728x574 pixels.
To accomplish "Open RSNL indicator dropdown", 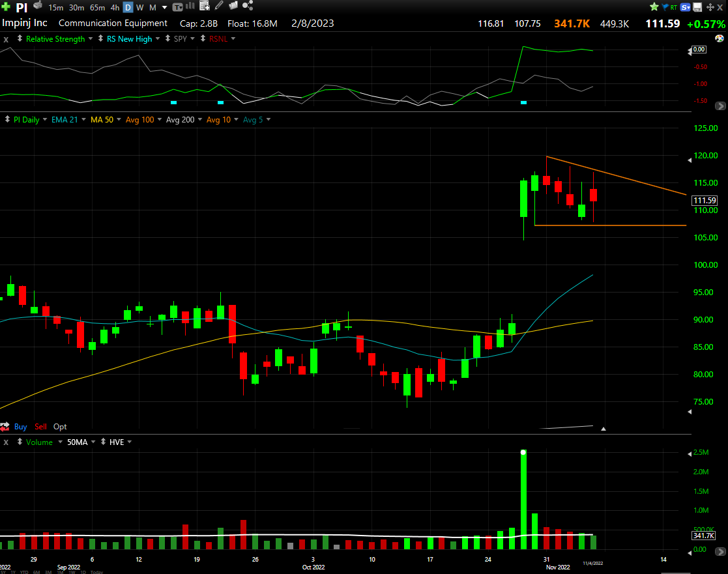I will tap(233, 38).
